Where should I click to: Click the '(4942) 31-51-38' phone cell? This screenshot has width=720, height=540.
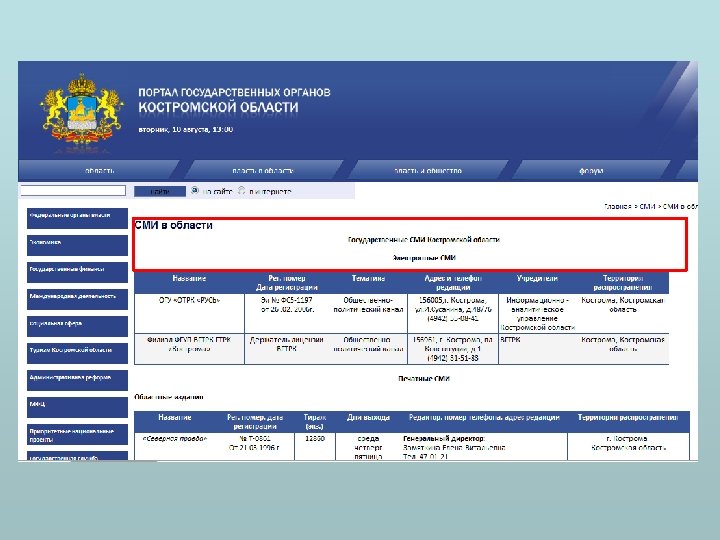point(453,358)
